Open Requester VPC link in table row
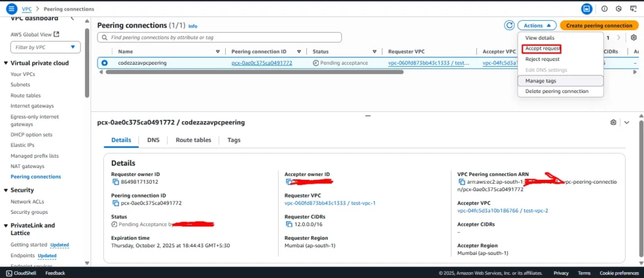The width and height of the screenshot is (644, 278). coord(429,64)
